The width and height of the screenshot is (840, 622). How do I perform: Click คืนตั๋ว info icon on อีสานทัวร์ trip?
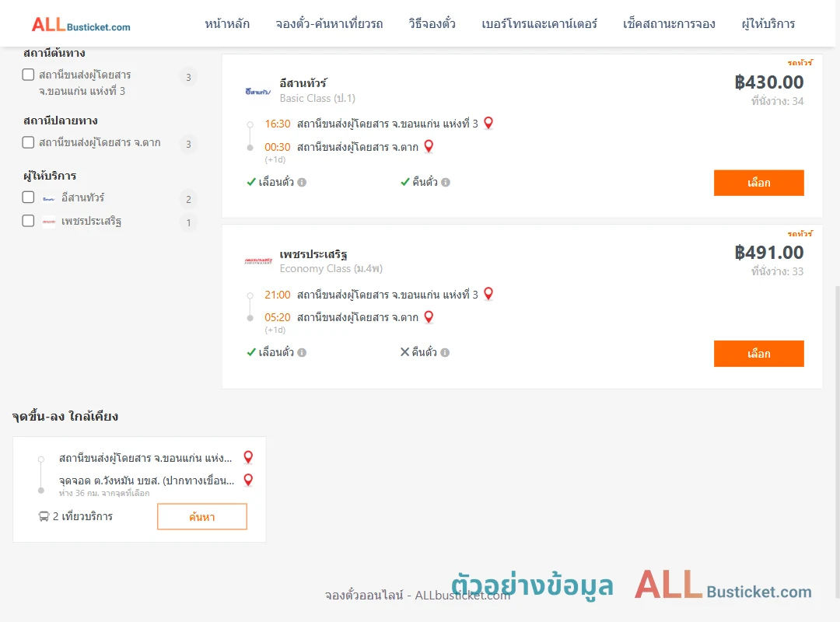(x=446, y=182)
